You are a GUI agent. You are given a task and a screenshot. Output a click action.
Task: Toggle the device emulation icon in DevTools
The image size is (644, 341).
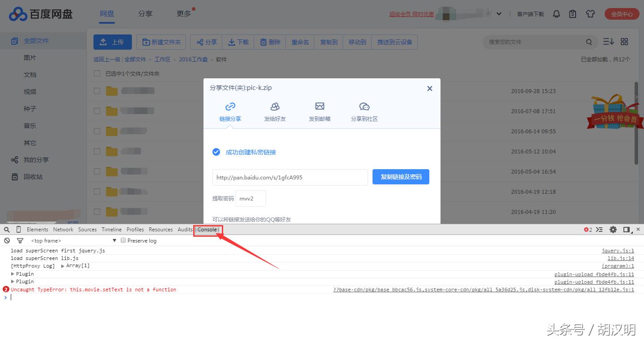pyautogui.click(x=18, y=229)
